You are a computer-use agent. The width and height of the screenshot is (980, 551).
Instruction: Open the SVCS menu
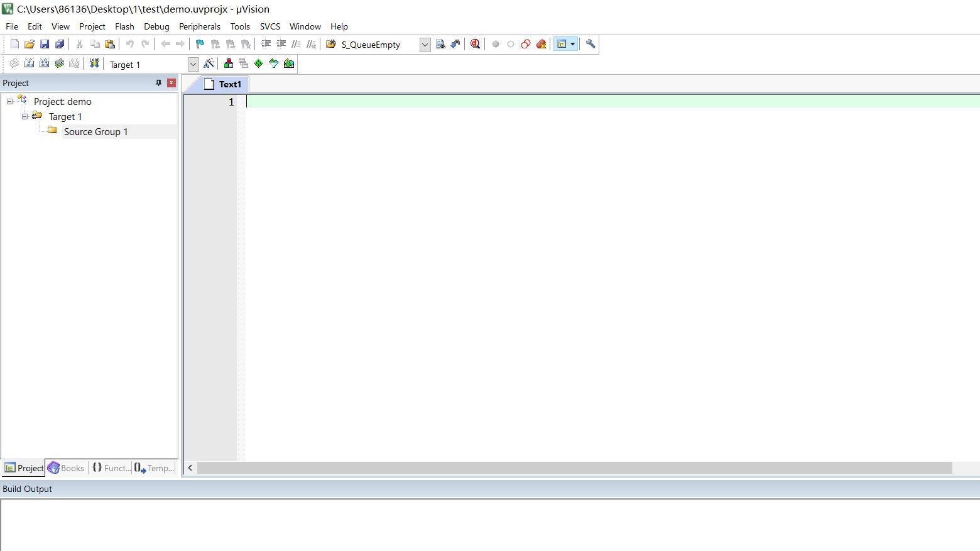[270, 26]
